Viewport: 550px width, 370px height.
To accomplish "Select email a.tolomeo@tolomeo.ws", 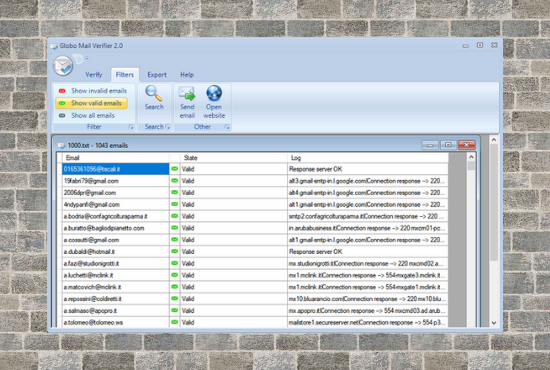I will tap(116, 322).
